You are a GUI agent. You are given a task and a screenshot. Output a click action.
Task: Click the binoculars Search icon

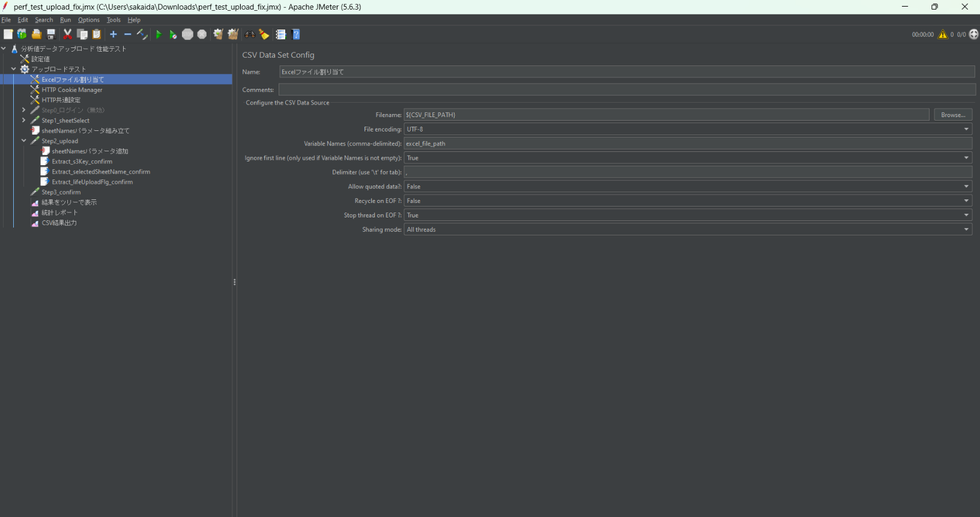pyautogui.click(x=250, y=35)
